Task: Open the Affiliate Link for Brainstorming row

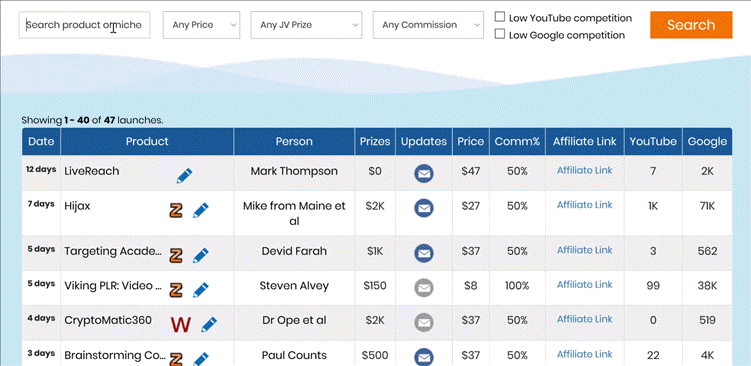Action: (x=584, y=354)
